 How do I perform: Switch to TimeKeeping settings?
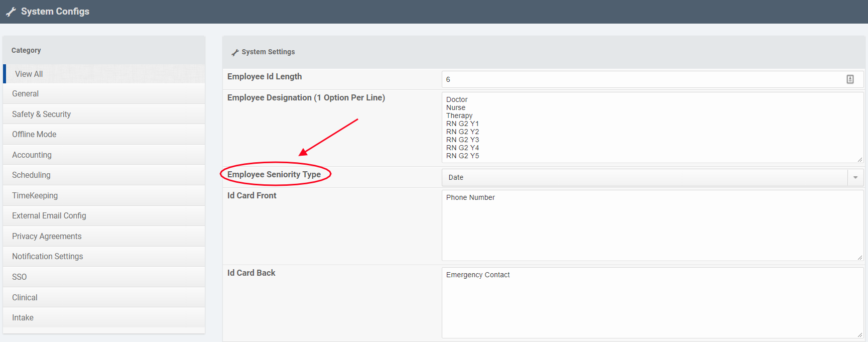[35, 196]
